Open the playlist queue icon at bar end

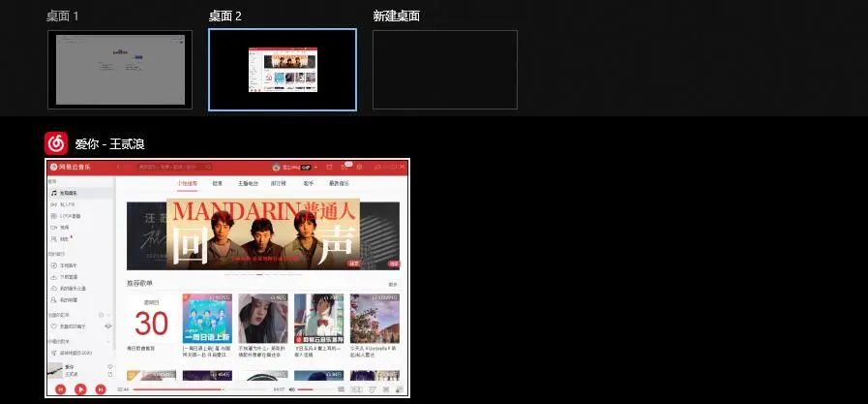click(399, 389)
